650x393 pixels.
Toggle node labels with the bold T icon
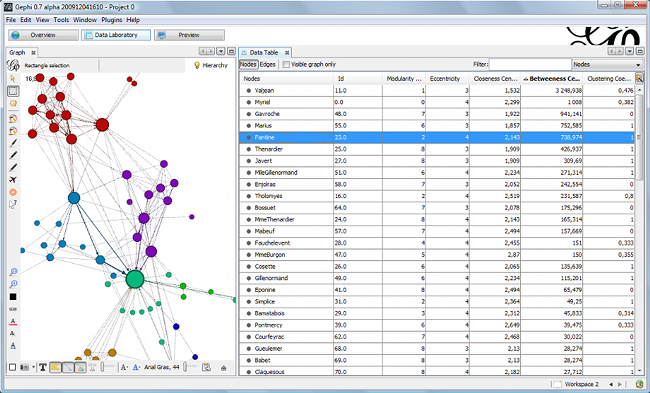[x=42, y=367]
